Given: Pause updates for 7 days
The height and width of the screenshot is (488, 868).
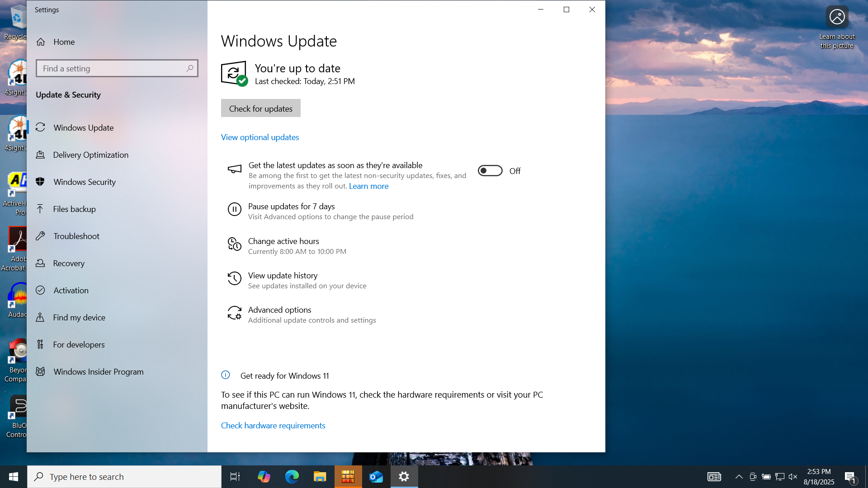Looking at the screenshot, I should click(292, 206).
